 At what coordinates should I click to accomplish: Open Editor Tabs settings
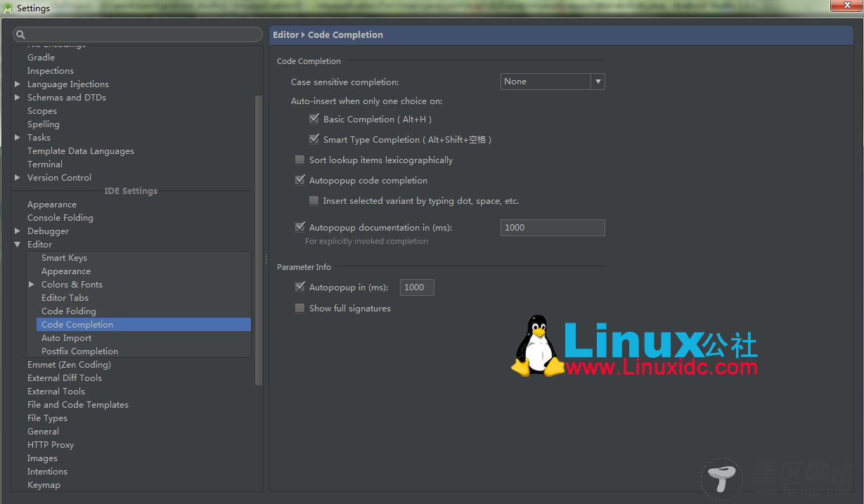pos(65,298)
